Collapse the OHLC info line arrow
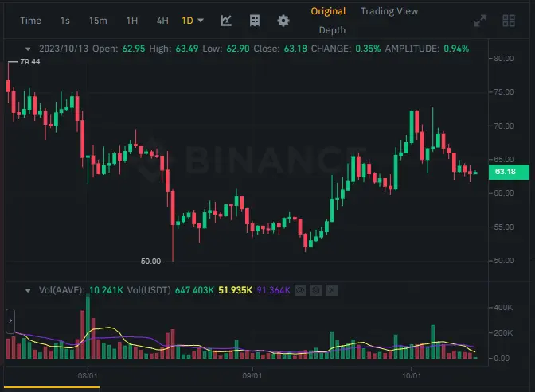The height and width of the screenshot is (392, 535). (28, 49)
